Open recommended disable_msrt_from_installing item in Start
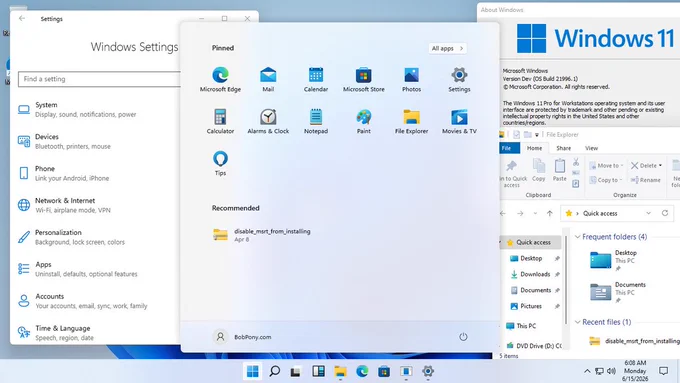The height and width of the screenshot is (383, 680). point(262,235)
